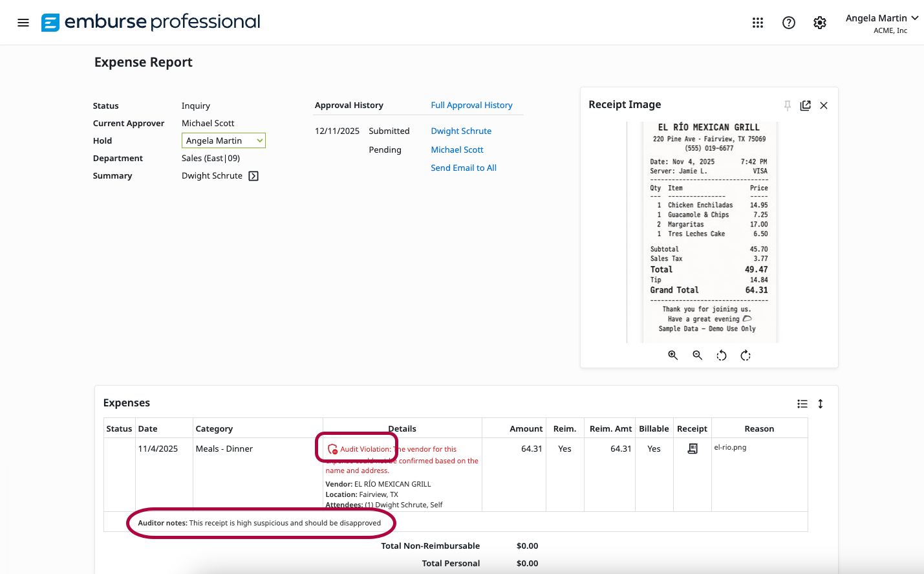Image resolution: width=924 pixels, height=574 pixels.
Task: Zoom in on the receipt image
Action: (672, 355)
